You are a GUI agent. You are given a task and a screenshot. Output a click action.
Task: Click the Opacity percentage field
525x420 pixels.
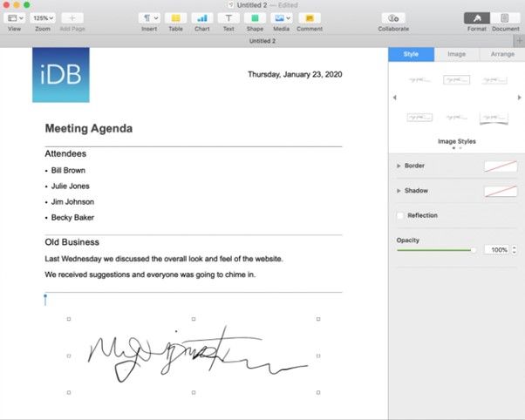(497, 250)
